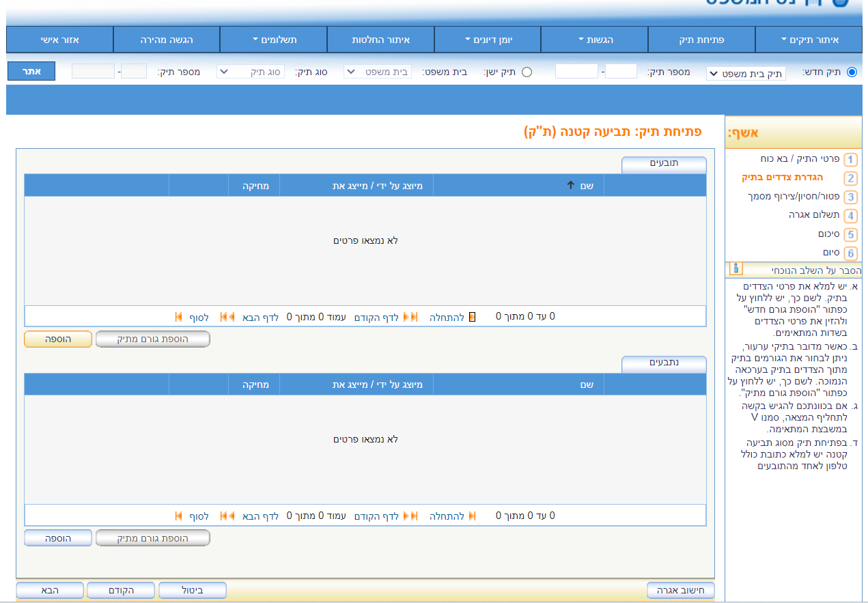Click previous page arrows in תובעים pager
The image size is (868, 603).
click(411, 317)
